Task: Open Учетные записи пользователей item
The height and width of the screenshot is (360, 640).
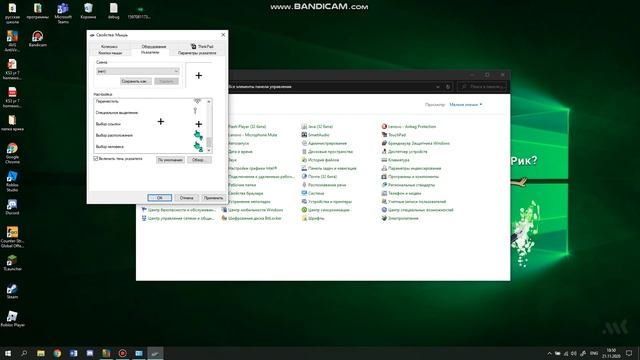Action: click(x=414, y=202)
